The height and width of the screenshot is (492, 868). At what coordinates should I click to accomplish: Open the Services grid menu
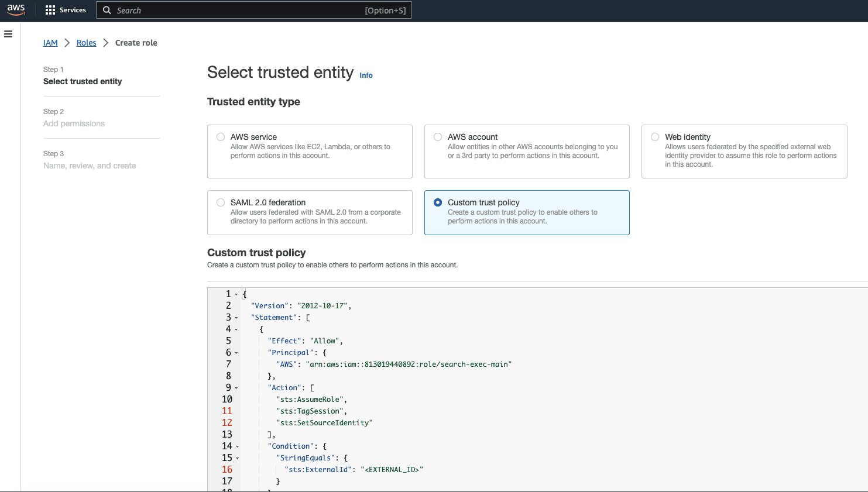[x=66, y=10]
